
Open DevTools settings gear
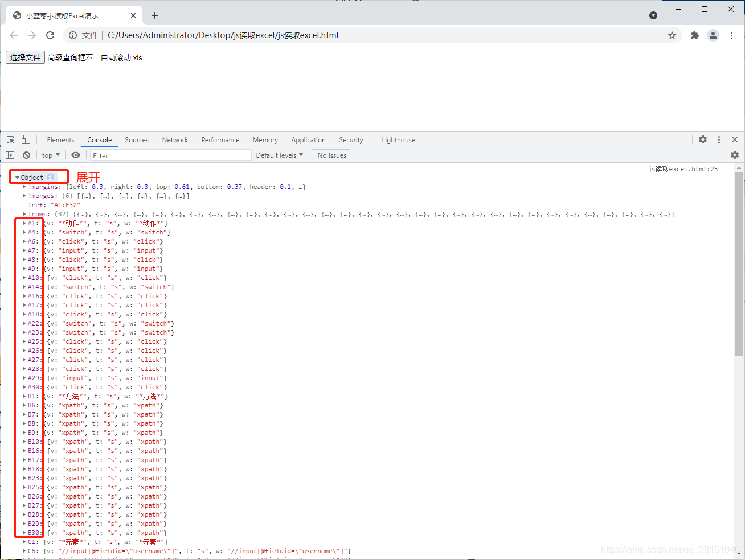click(703, 139)
